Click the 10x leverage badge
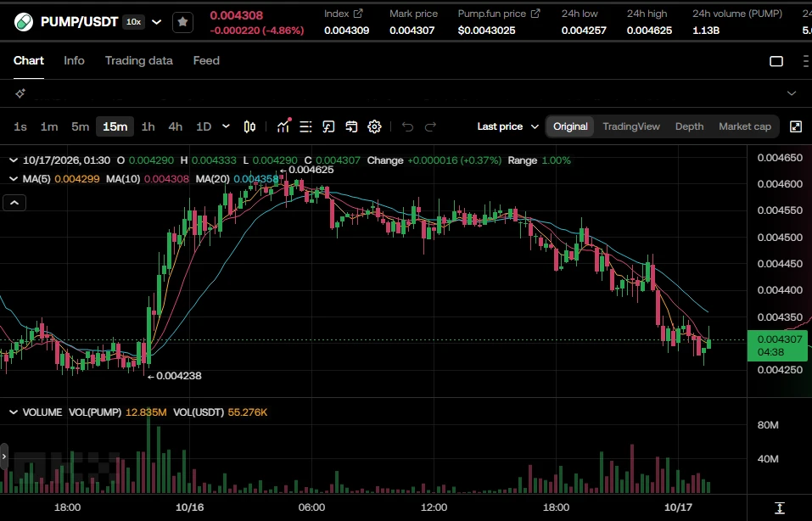Viewport: 812px width, 521px height. pyautogui.click(x=133, y=22)
